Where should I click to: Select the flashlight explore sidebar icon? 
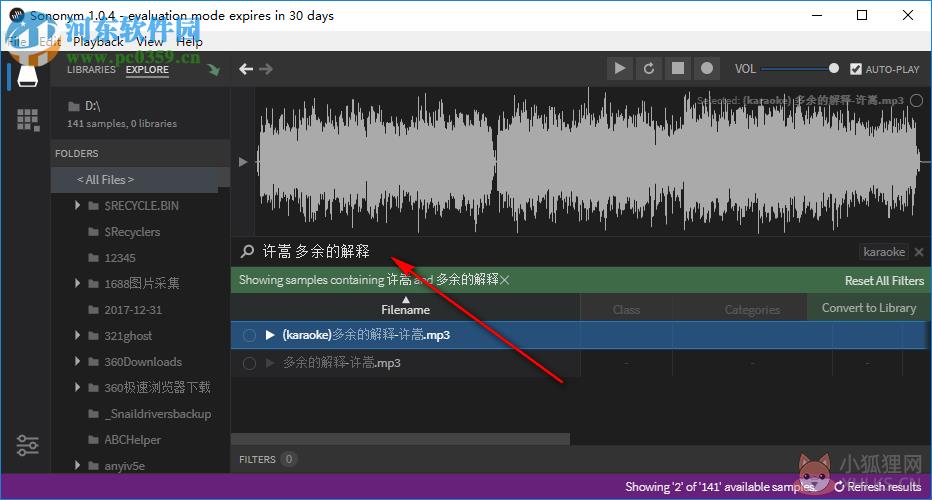point(27,76)
